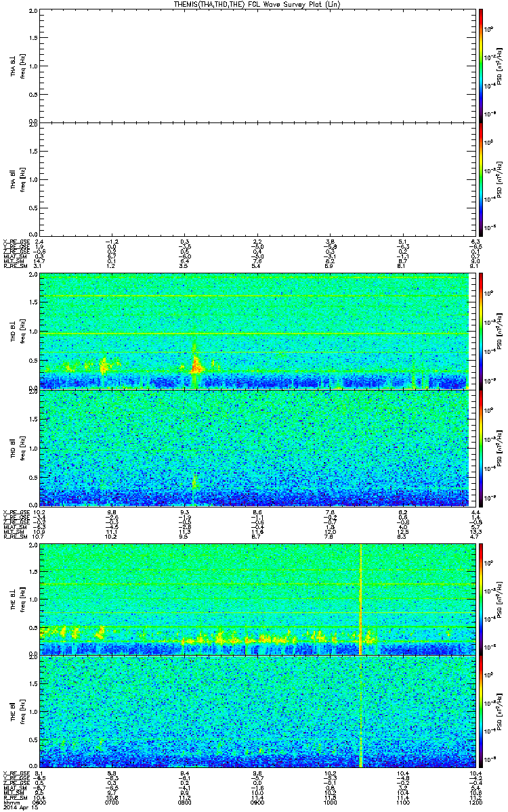
Task: Click the PSD color bar beside THD BL
Action: point(480,330)
